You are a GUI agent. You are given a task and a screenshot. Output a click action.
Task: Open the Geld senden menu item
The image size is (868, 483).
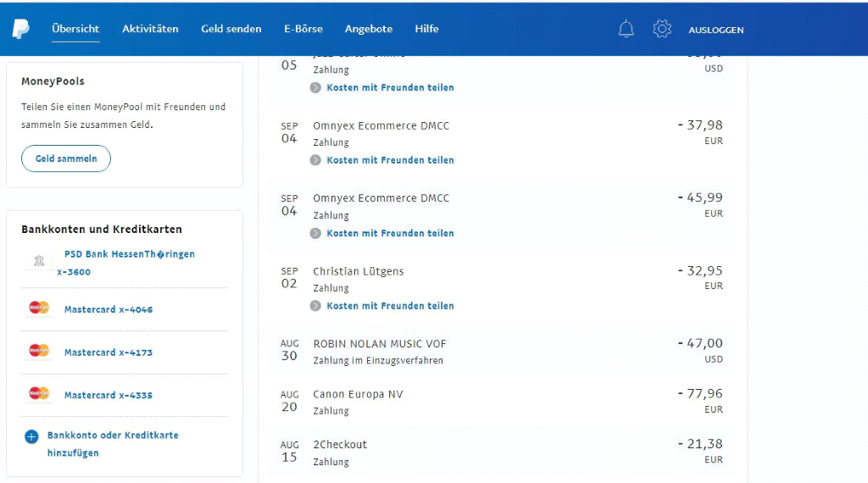[x=231, y=29]
